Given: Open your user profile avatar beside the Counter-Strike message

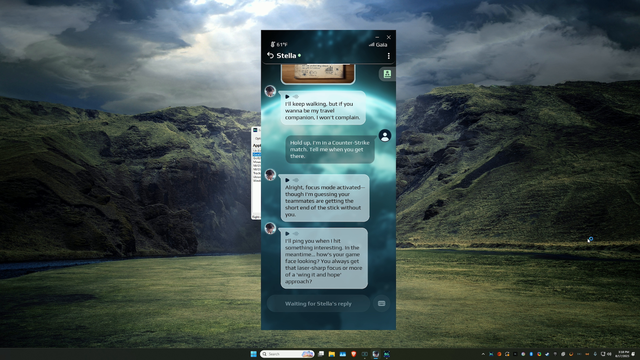Looking at the screenshot, I should [x=385, y=136].
